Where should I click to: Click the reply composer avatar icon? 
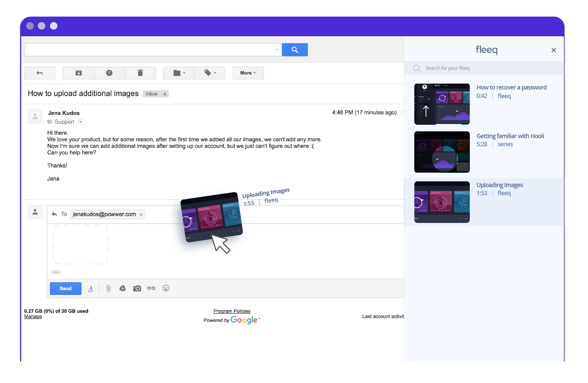(x=35, y=212)
